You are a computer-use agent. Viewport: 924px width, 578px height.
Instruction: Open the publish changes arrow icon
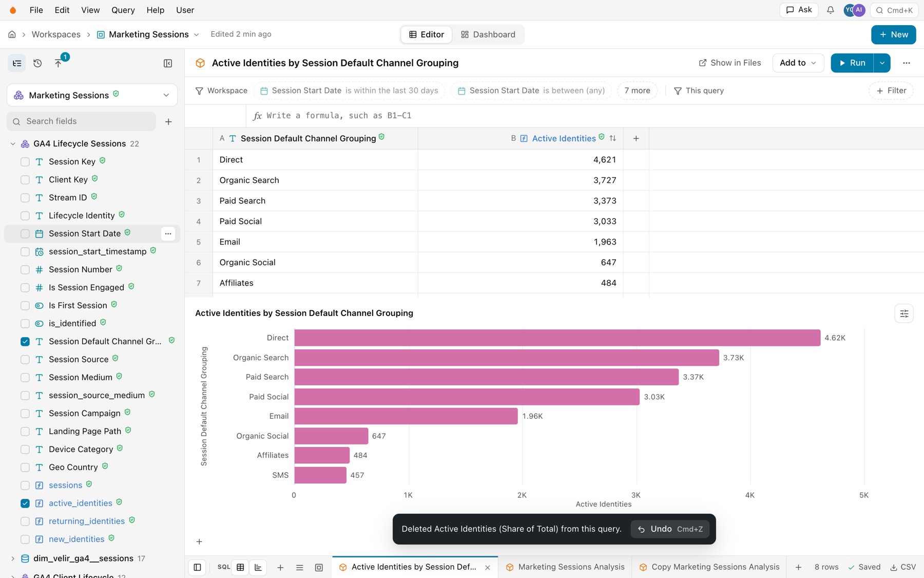[58, 63]
